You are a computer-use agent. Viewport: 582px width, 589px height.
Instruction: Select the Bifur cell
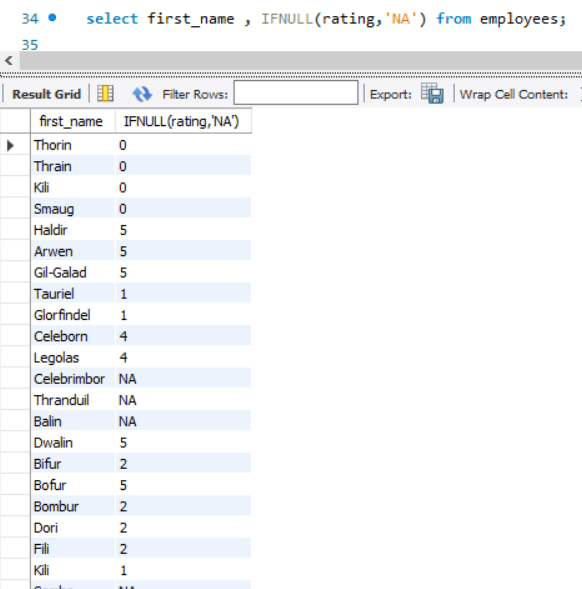(73, 464)
